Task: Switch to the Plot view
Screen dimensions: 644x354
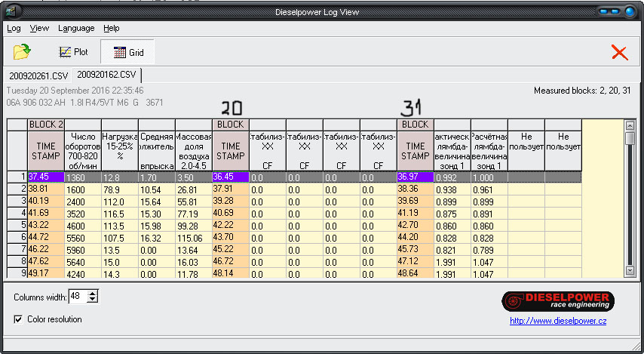Action: click(74, 52)
